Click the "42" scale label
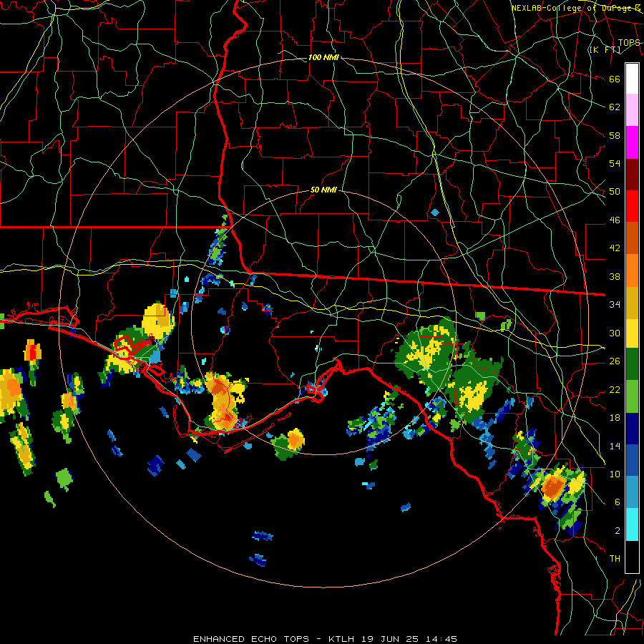 [615, 248]
